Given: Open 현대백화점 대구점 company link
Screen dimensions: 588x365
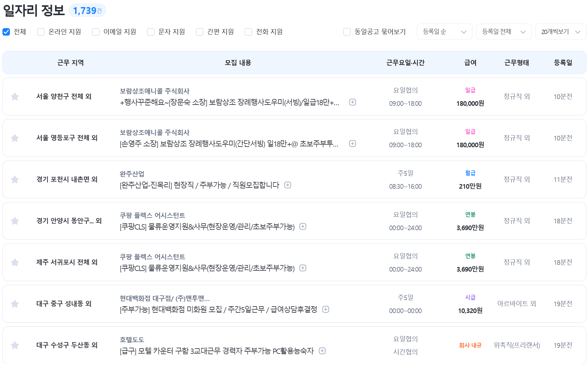Looking at the screenshot, I should point(165,298).
